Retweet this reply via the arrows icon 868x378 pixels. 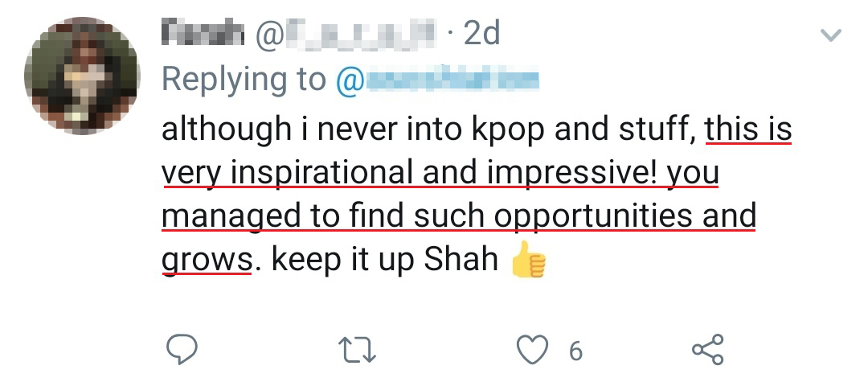pyautogui.click(x=355, y=350)
